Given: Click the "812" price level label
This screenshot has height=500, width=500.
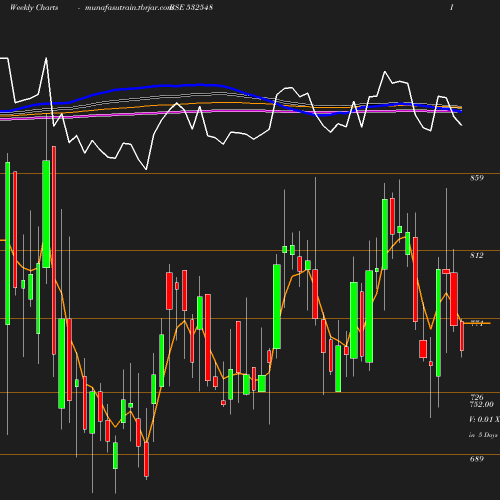Looking at the screenshot, I should point(477,255).
